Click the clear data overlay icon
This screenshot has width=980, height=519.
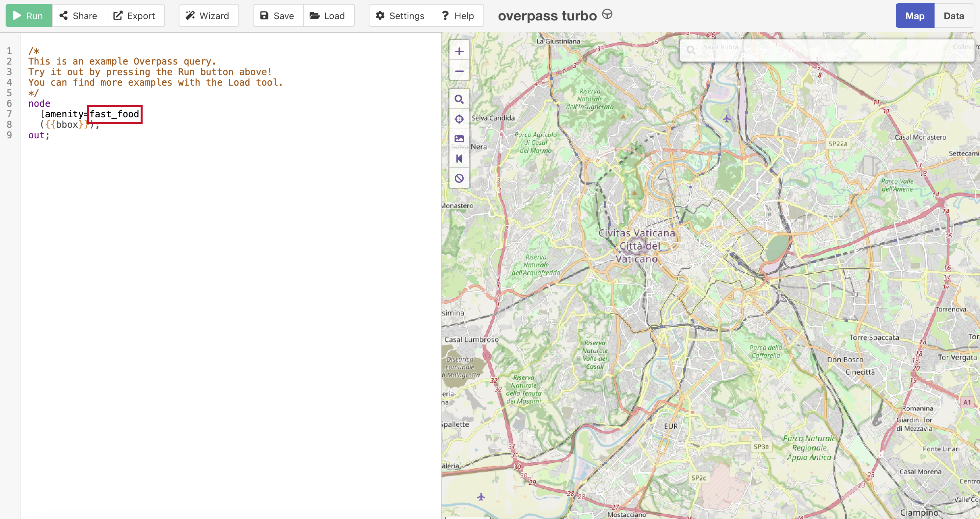coord(459,178)
